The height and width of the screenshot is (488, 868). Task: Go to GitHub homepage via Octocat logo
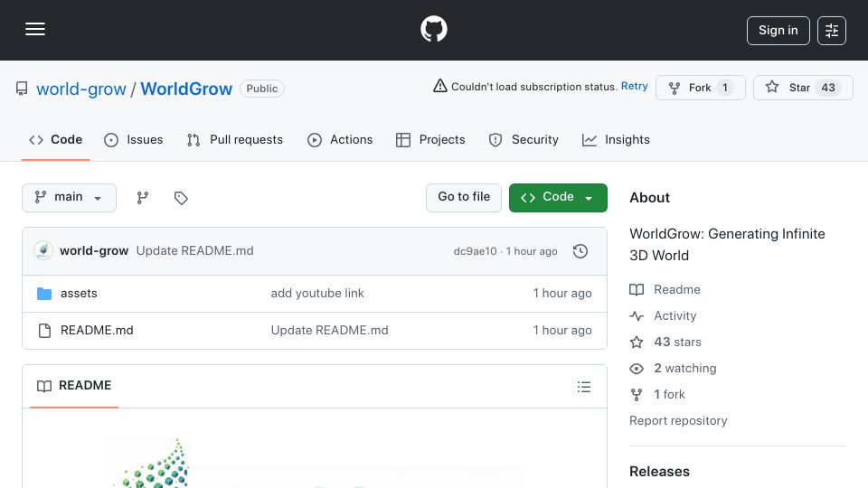(433, 29)
